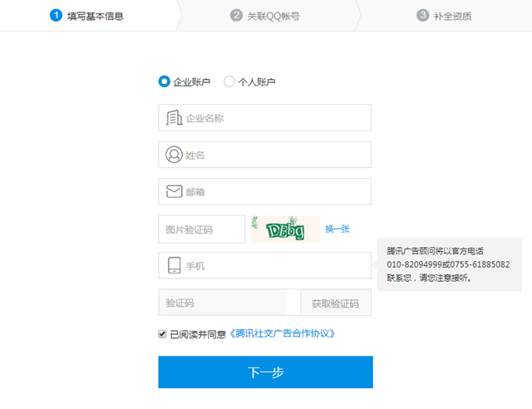Select the 企业账户 radio button
Screen dimensions: 532x409
point(164,81)
